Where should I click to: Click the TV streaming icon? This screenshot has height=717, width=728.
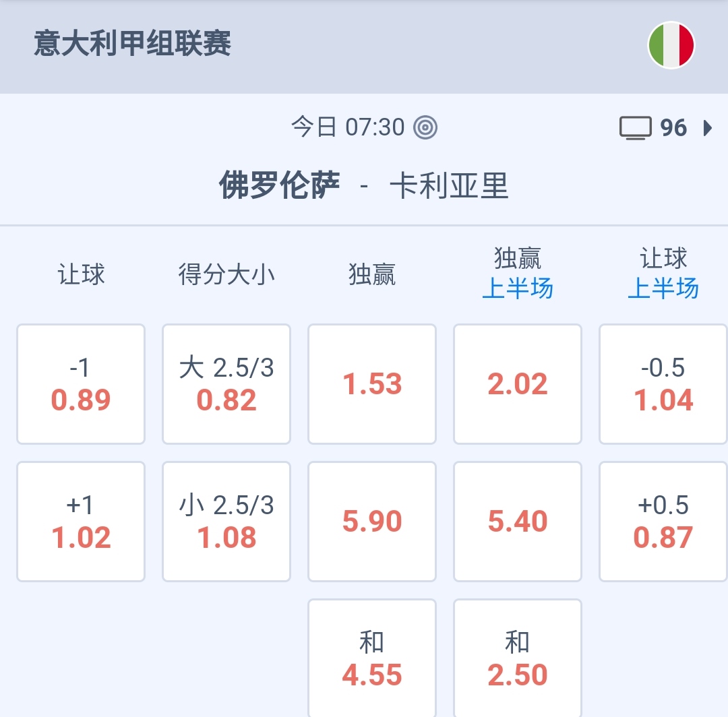[x=635, y=128]
